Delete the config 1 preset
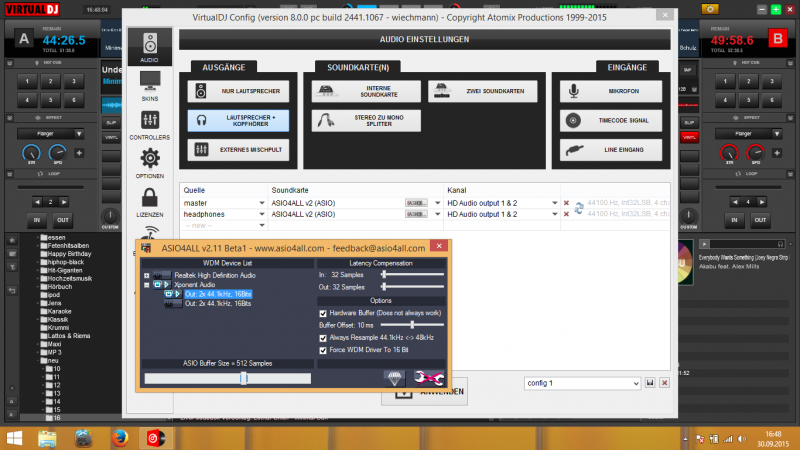 pyautogui.click(x=664, y=383)
